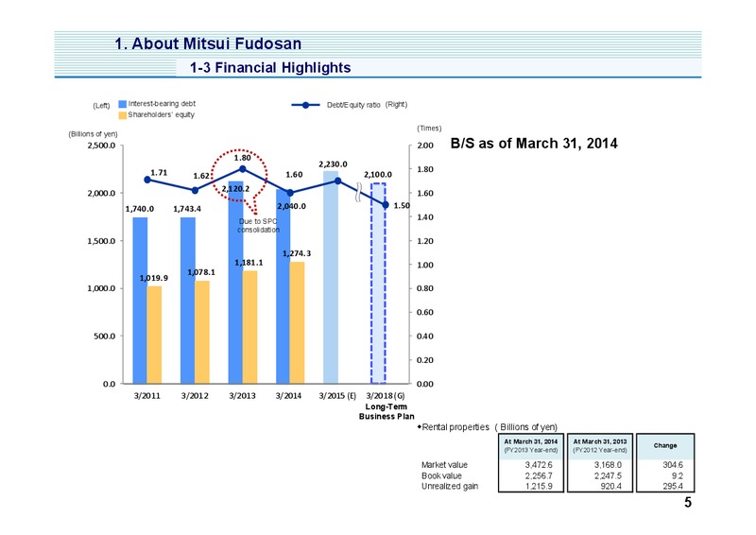Image resolution: width=756 pixels, height=535 pixels.
Task: Click the 'Change' column header
Action: click(665, 446)
